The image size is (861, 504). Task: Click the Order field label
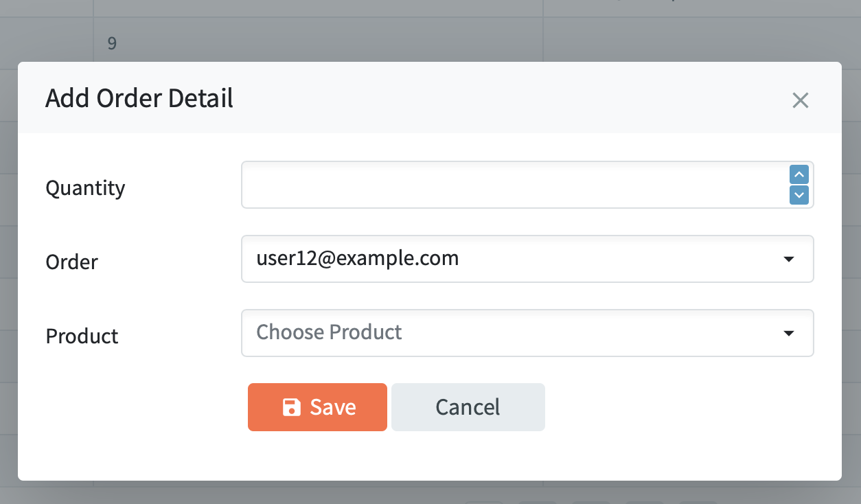click(x=72, y=262)
